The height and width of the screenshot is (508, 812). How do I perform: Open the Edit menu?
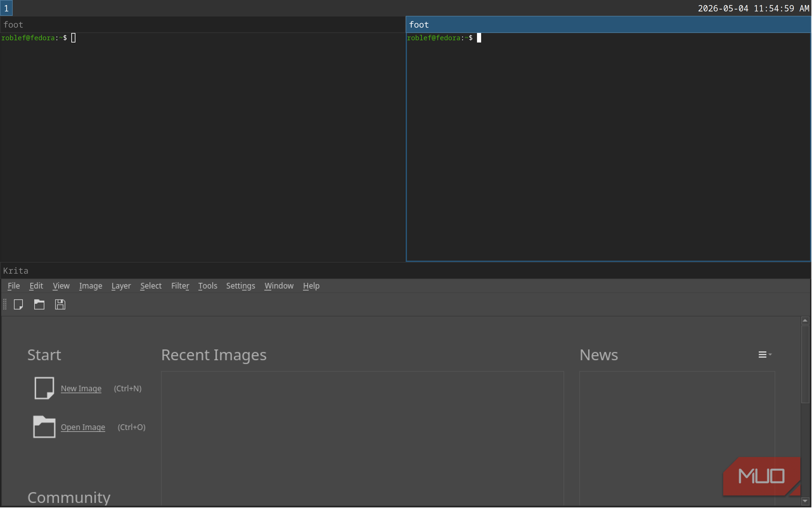pos(36,286)
